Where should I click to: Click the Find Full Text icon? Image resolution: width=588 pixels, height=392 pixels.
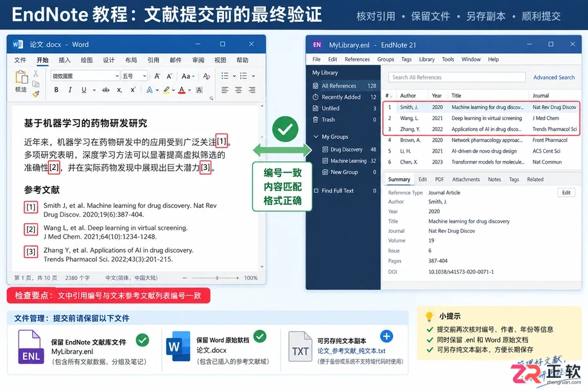click(316, 191)
